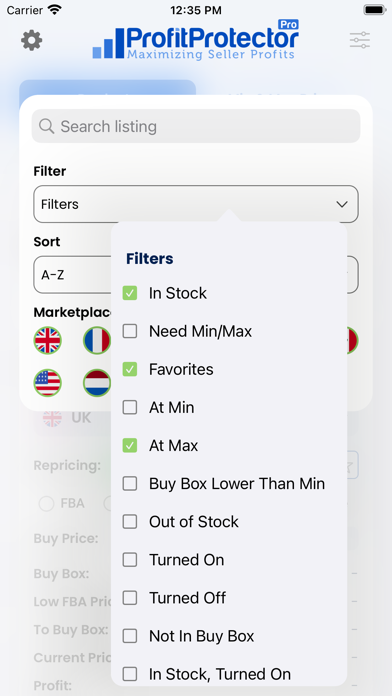Click the Filters combo box field
The image size is (392, 696).
[x=196, y=204]
